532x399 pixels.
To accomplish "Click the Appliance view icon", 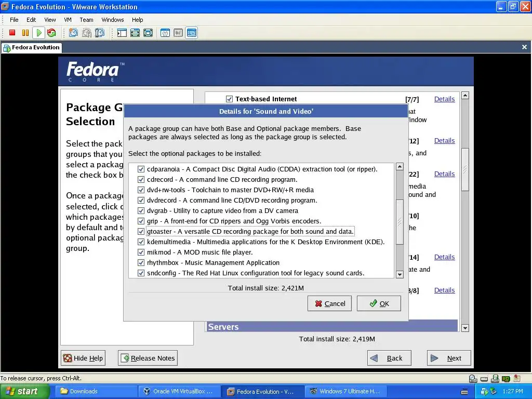I will point(178,33).
